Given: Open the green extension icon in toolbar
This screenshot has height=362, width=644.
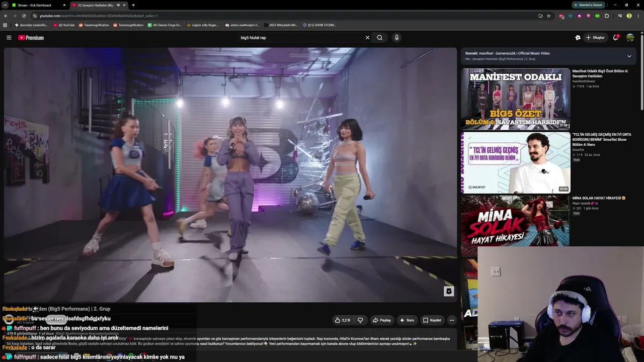Looking at the screenshot, I should tap(597, 16).
